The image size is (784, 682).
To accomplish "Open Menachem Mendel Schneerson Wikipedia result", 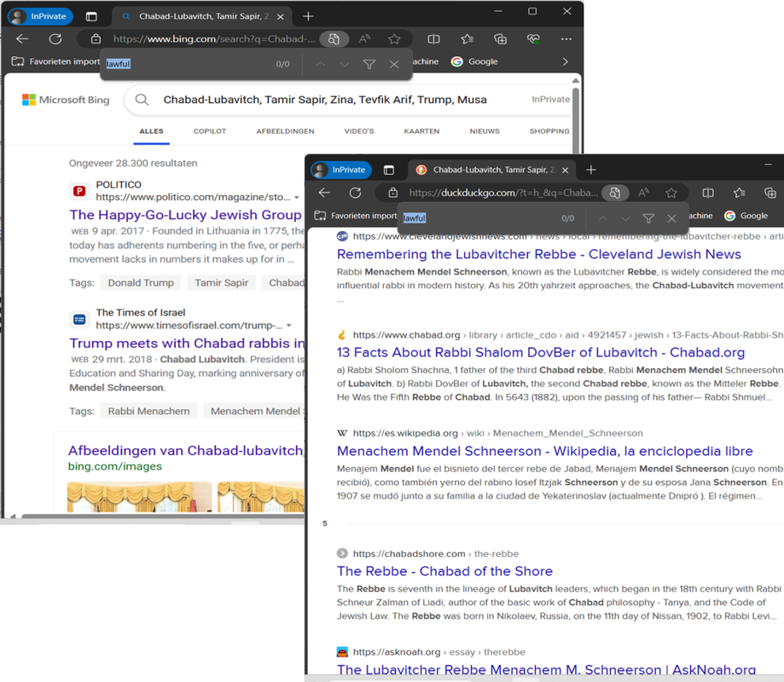I will [x=545, y=451].
